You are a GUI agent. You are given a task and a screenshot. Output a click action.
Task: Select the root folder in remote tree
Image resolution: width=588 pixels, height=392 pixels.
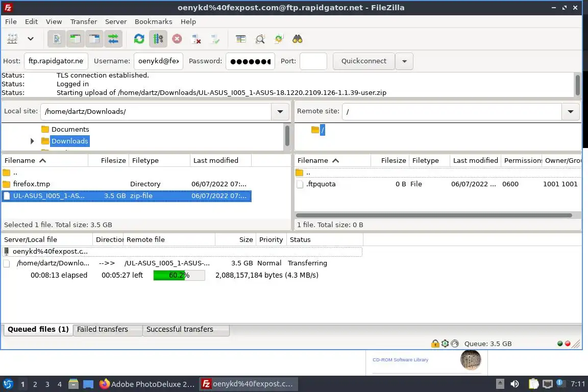[x=322, y=130]
